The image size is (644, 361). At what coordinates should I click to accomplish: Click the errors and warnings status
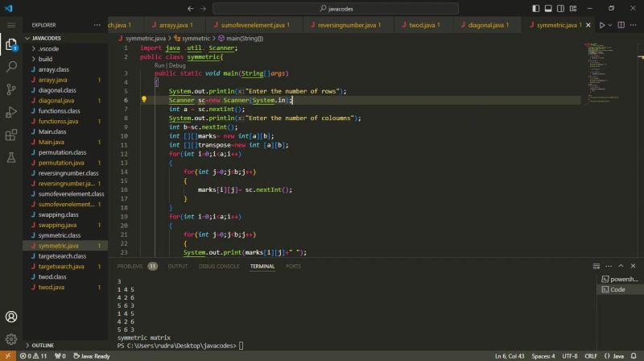click(34, 356)
